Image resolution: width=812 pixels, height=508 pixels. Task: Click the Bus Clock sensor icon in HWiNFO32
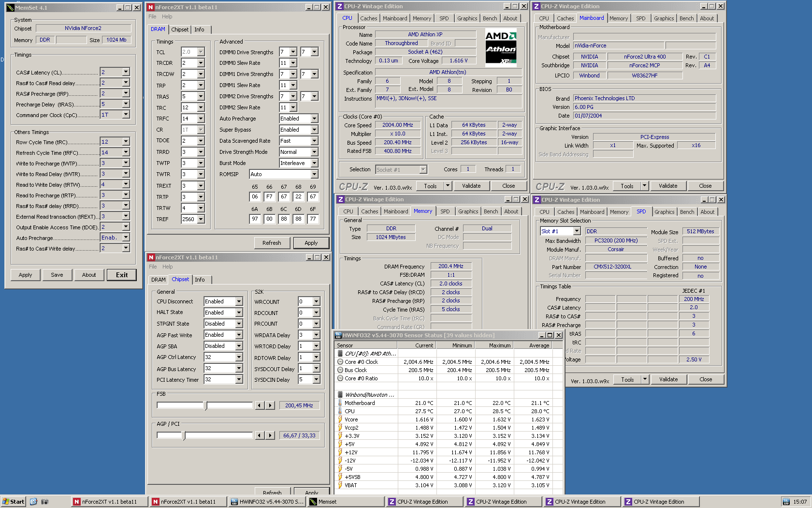pyautogui.click(x=340, y=370)
